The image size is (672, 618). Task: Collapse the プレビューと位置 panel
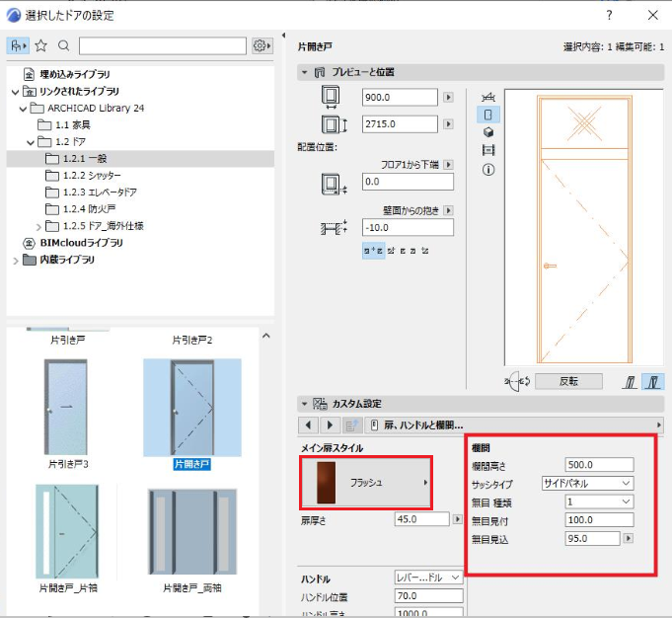(305, 72)
